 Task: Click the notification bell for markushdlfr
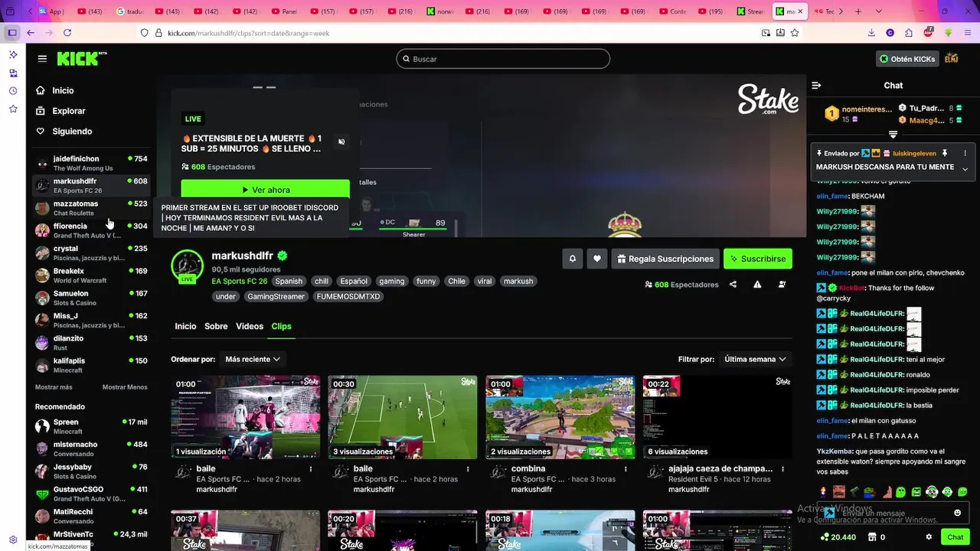572,259
